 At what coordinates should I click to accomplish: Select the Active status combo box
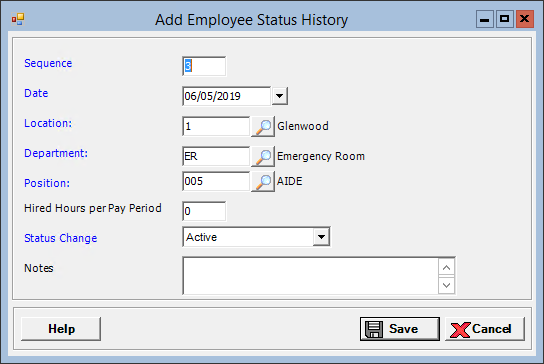click(256, 237)
